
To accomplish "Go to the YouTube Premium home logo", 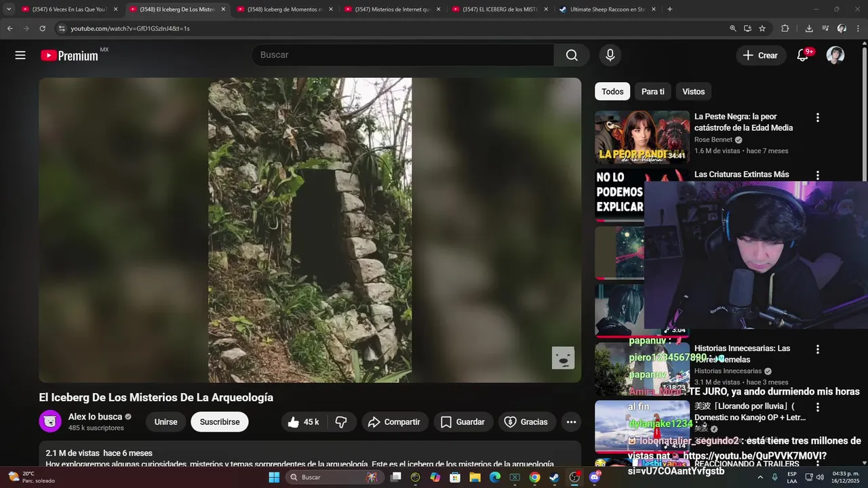I will coord(70,56).
